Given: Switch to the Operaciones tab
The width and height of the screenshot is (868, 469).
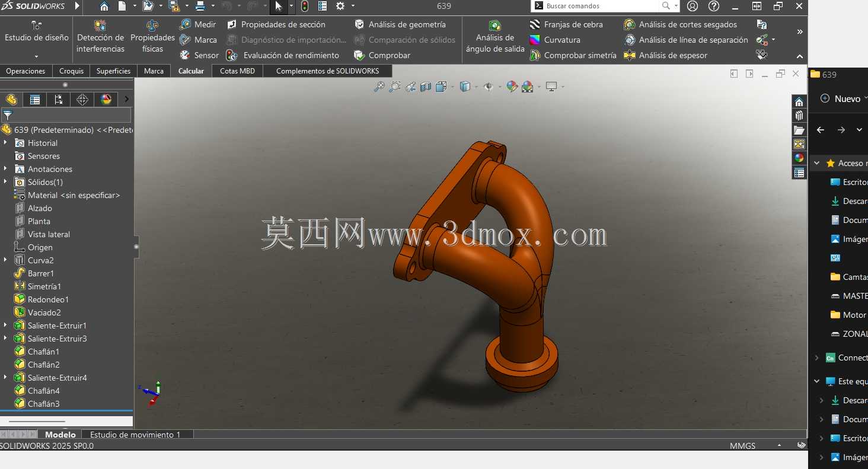Looking at the screenshot, I should pyautogui.click(x=25, y=71).
